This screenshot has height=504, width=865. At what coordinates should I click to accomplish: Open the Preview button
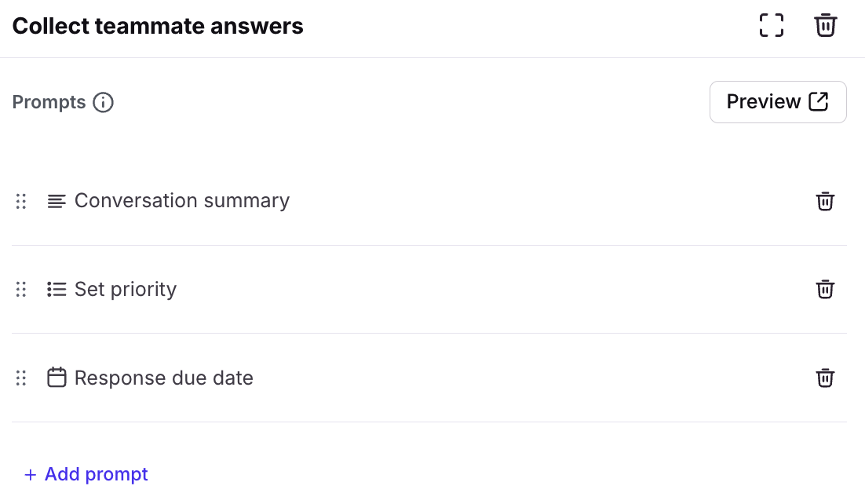(x=777, y=102)
